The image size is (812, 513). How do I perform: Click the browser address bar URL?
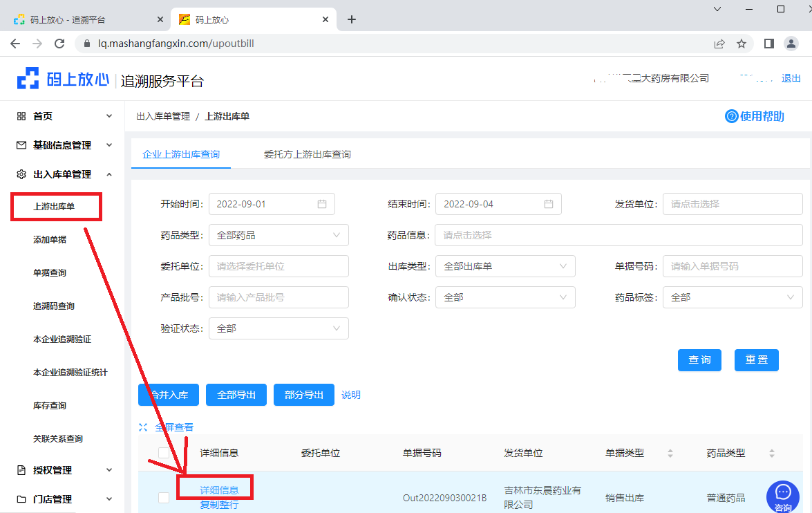[x=176, y=44]
